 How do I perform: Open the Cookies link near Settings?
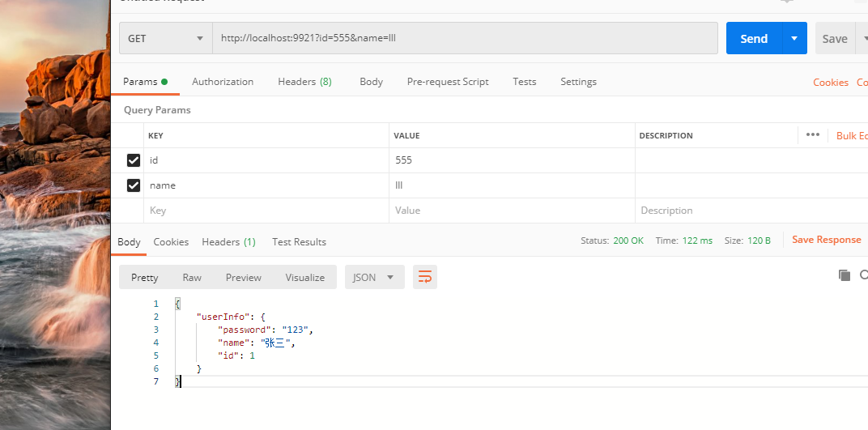831,82
